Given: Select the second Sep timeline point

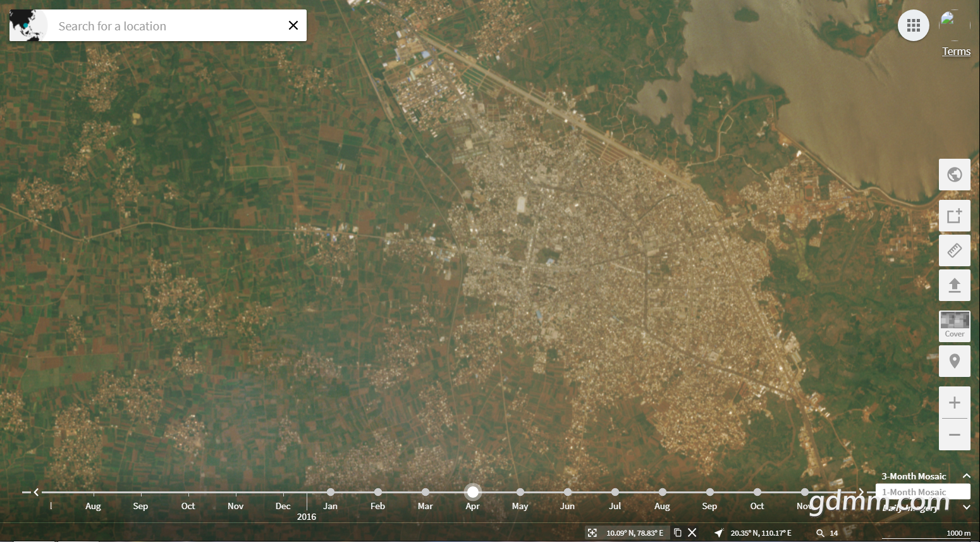Looking at the screenshot, I should click(x=710, y=492).
